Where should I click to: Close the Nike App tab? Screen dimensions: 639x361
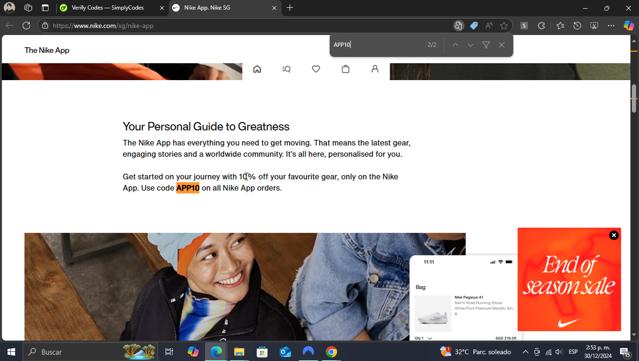point(274,8)
